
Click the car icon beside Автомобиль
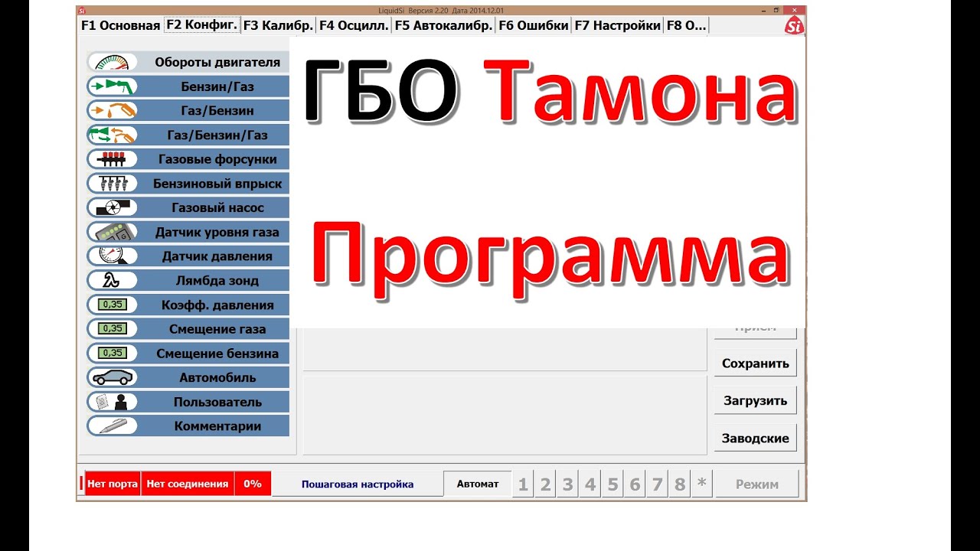coord(112,377)
